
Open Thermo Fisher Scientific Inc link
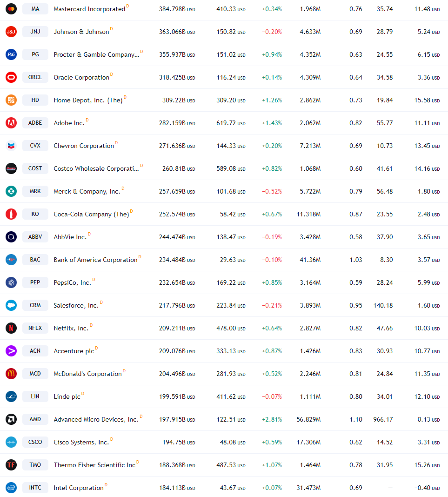(94, 466)
